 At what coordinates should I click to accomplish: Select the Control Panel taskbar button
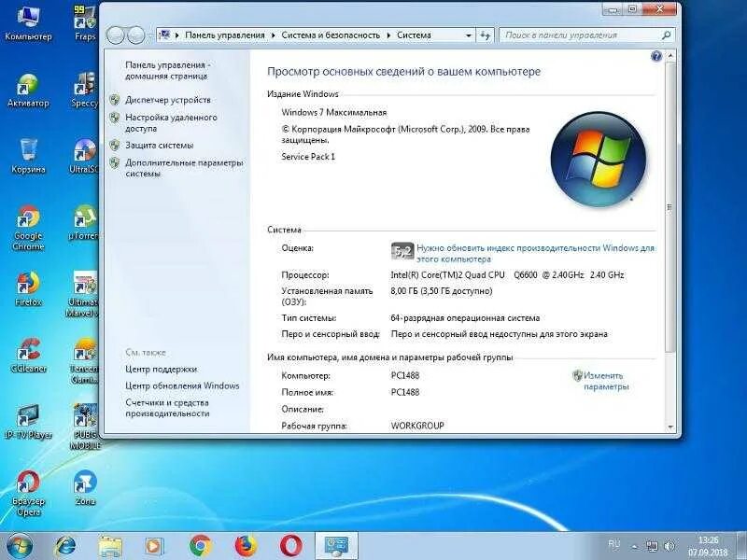coord(336,546)
